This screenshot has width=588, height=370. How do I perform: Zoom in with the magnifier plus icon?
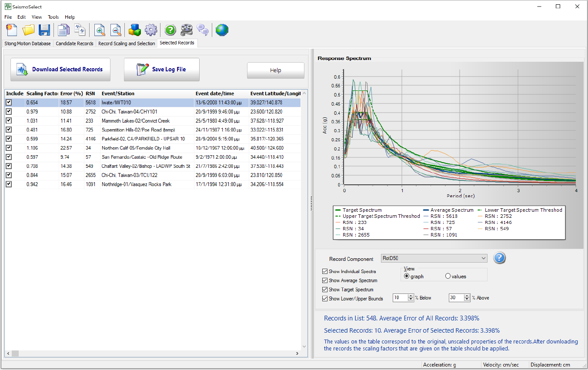(100, 30)
